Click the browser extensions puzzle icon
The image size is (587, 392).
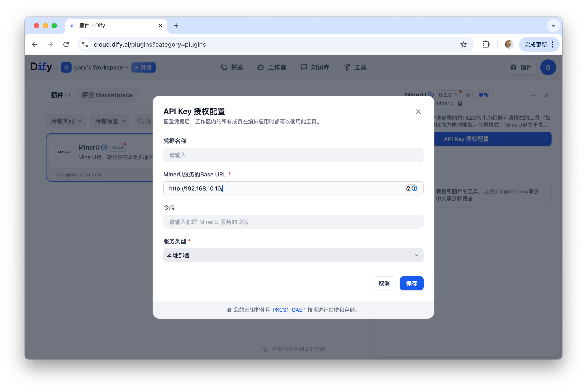click(x=486, y=44)
